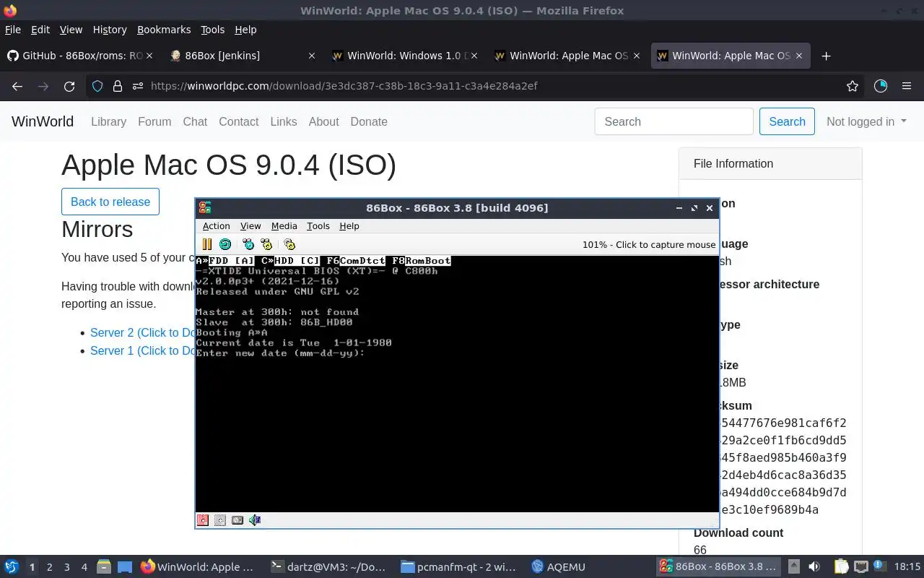
Task: Open Server 2 download mirror link
Action: click(x=142, y=332)
